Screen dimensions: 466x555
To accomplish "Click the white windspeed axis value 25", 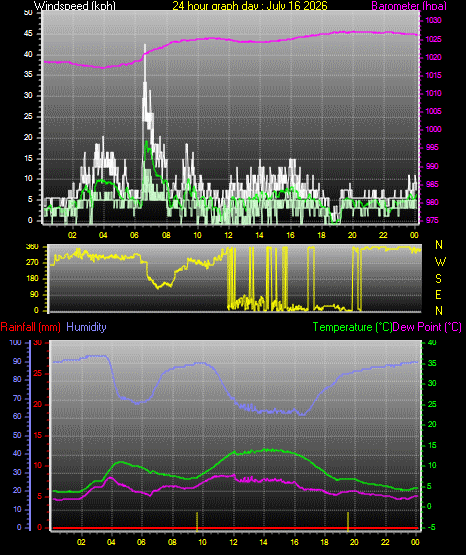I will coord(28,116).
